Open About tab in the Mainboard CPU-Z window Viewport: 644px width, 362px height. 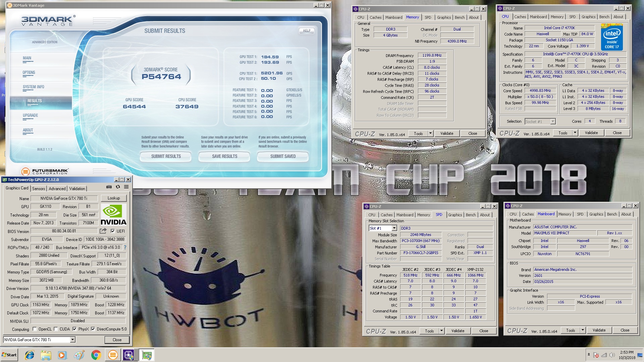626,214
